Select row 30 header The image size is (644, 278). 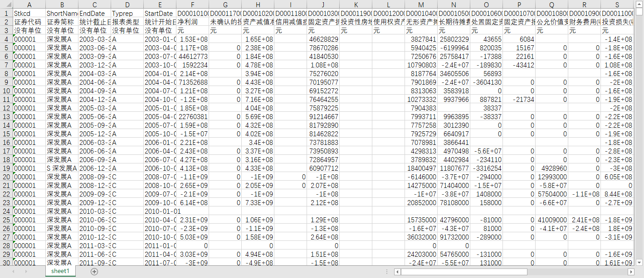coord(6,263)
